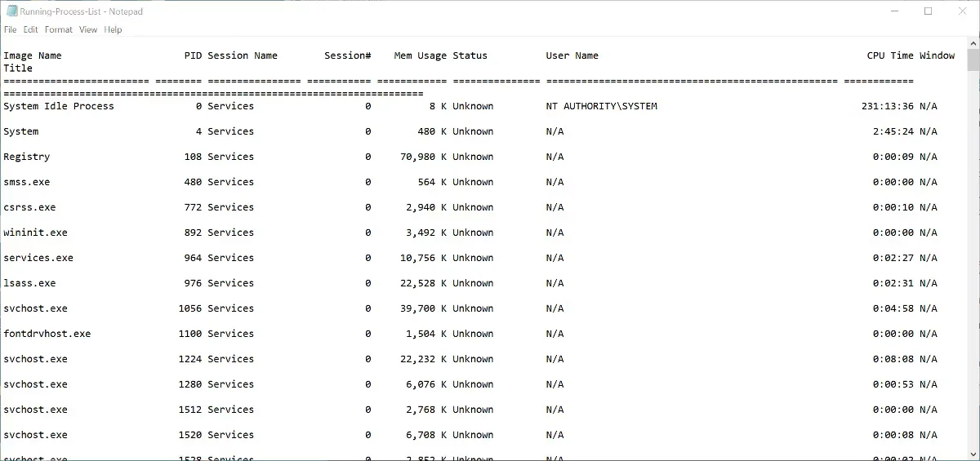Click 'wininit.exe' process name
The height and width of the screenshot is (461, 980).
(36, 233)
